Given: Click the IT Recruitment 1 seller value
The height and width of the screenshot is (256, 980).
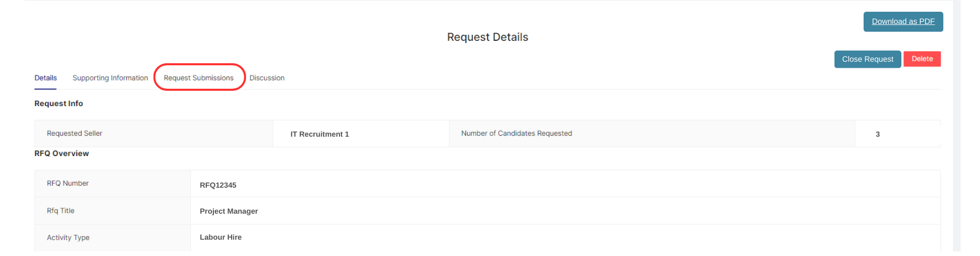Looking at the screenshot, I should tap(320, 134).
